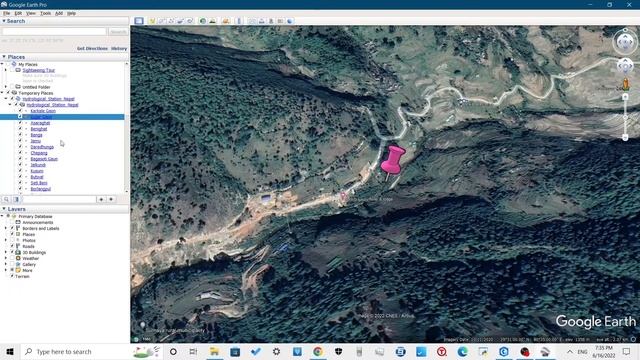Uncheck the Karkale Gaon placemark checkbox
The image size is (640, 360).
(x=20, y=111)
